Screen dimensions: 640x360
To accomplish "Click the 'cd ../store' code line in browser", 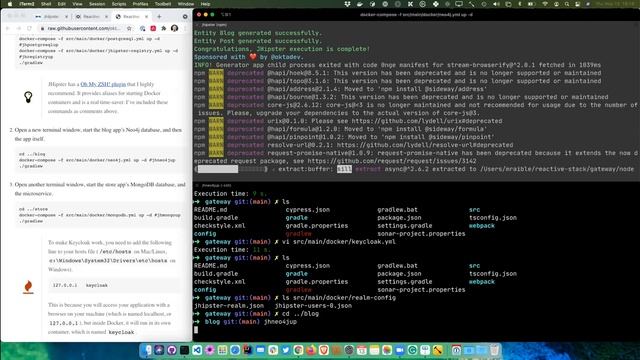I will pos(33,209).
